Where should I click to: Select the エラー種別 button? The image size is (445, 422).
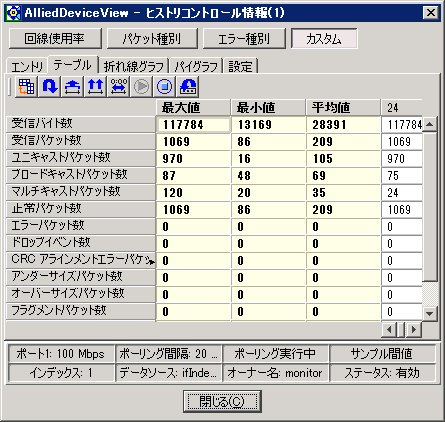(x=244, y=39)
